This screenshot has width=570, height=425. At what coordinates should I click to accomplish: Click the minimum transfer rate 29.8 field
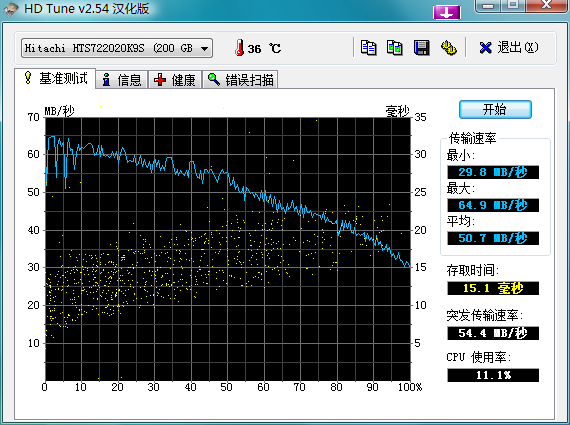point(493,172)
